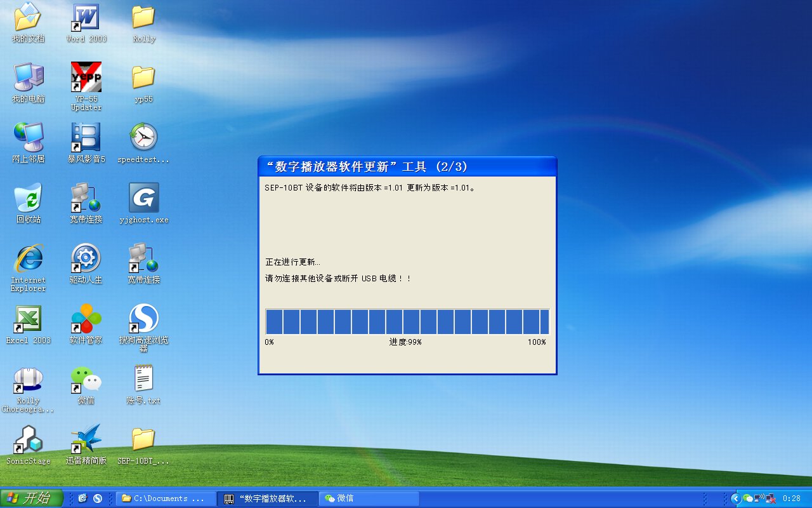Launch the SonicStage shortcut

coord(29,445)
